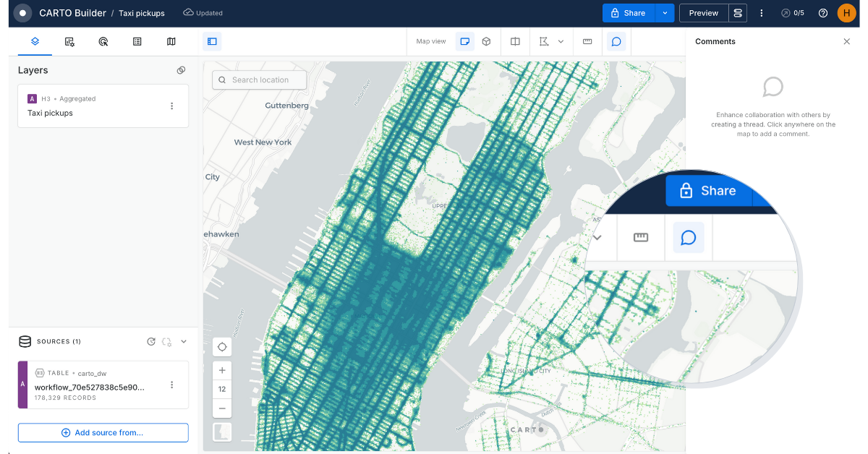Viewport: 868px width, 454px height.
Task: Open split map view with the dual-pane icon
Action: point(515,41)
